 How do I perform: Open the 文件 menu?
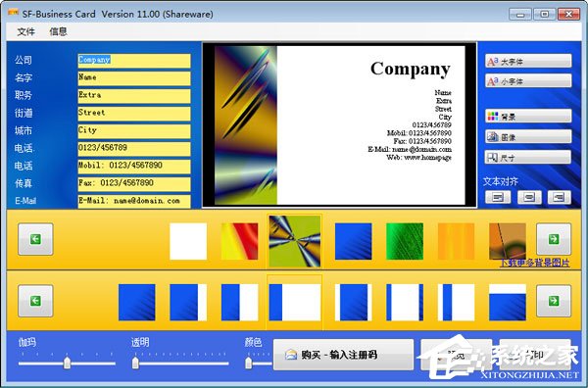click(x=25, y=32)
